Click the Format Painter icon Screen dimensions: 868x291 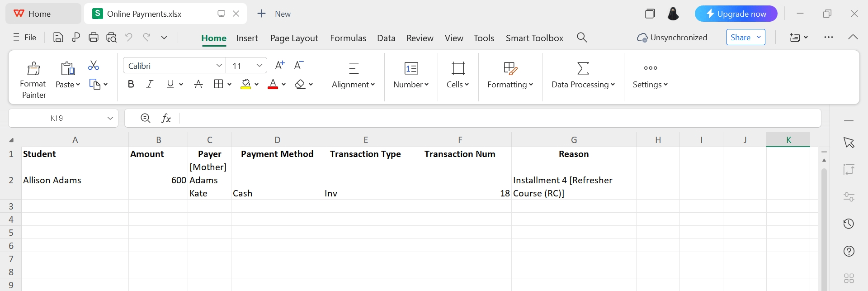tap(33, 69)
